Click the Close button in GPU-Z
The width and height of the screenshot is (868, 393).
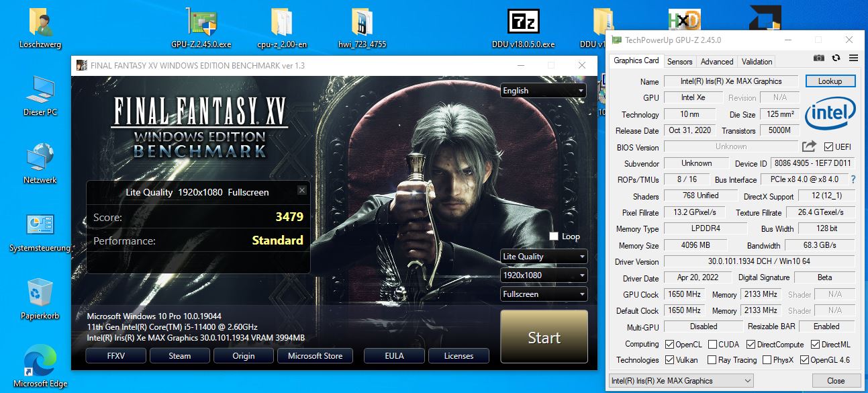[836, 380]
